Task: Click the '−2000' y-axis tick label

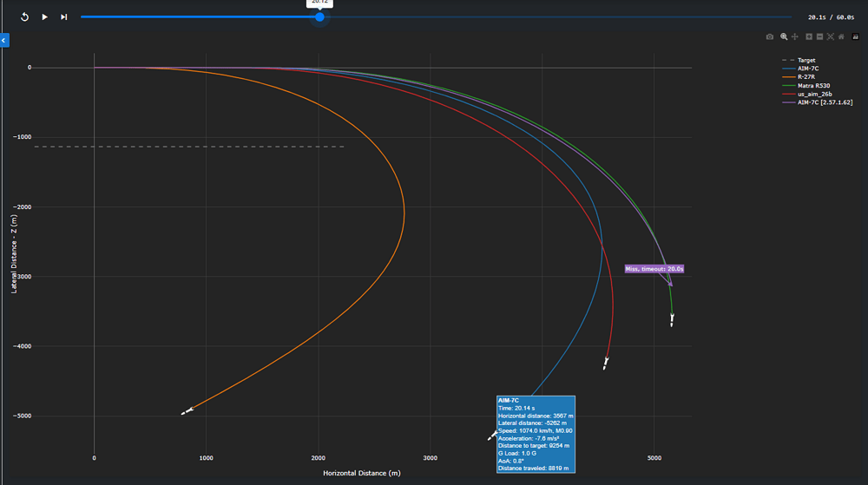Action: (x=23, y=206)
